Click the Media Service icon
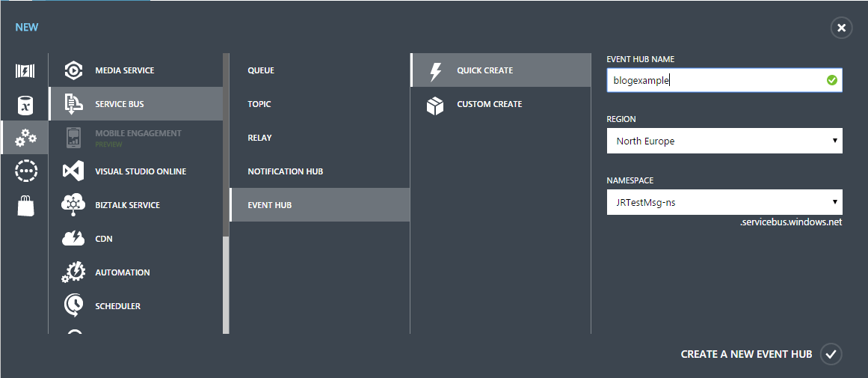Viewport: 868px width, 378px height. pos(73,70)
